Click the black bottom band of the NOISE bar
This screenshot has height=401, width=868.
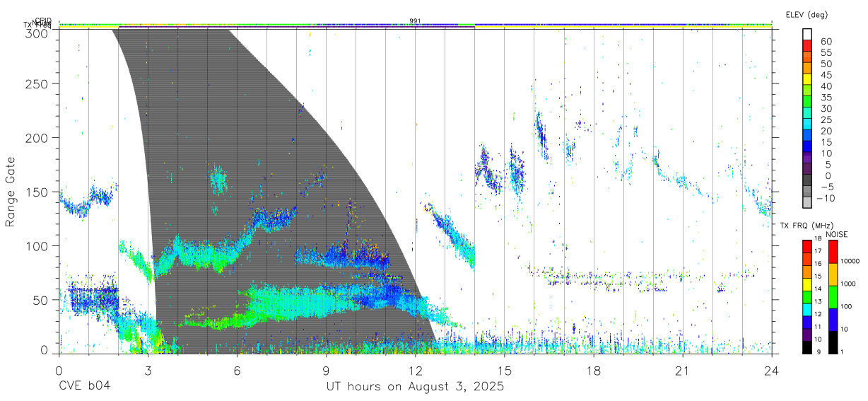(x=833, y=342)
